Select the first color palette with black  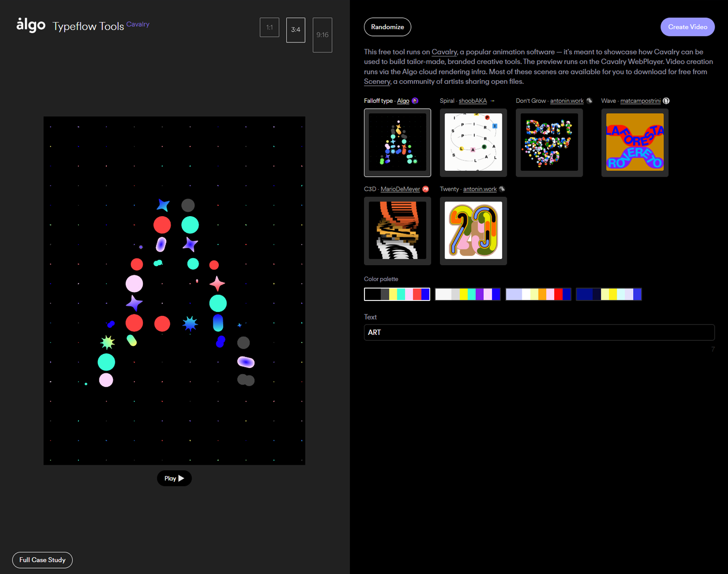pyautogui.click(x=397, y=294)
